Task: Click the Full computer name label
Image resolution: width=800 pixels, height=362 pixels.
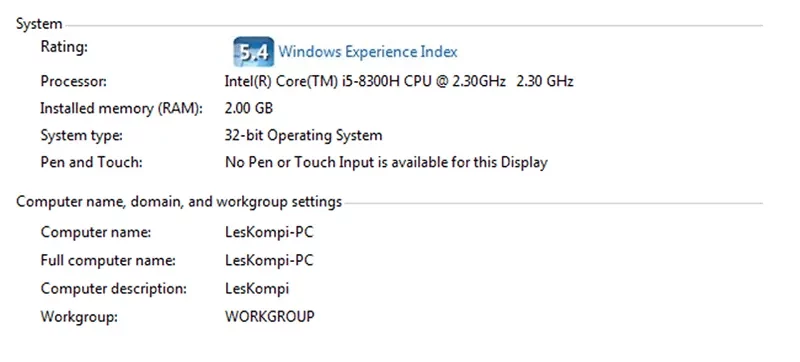Action: point(108,261)
